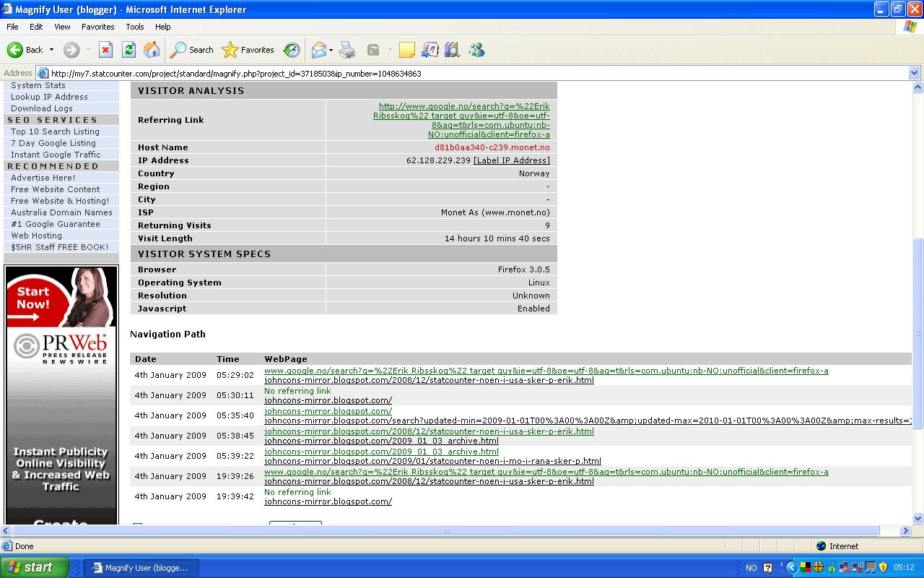924x578 pixels.
Task: Open the wireless network tray icon with red X
Action: 858,568
